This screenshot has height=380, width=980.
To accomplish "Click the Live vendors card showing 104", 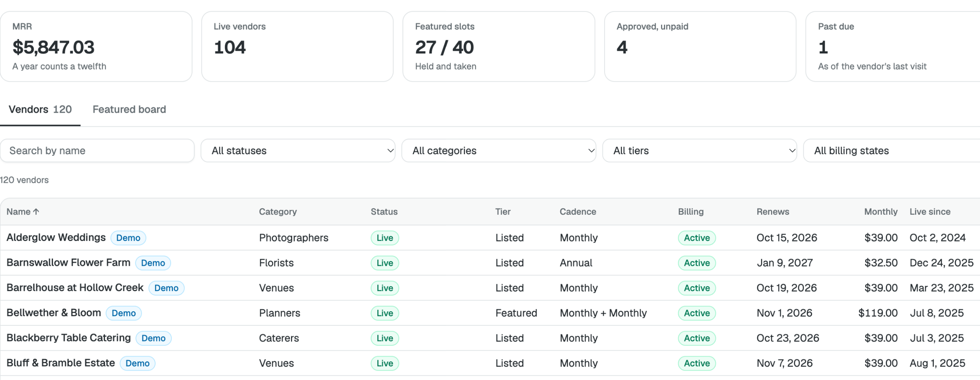I will pyautogui.click(x=298, y=46).
